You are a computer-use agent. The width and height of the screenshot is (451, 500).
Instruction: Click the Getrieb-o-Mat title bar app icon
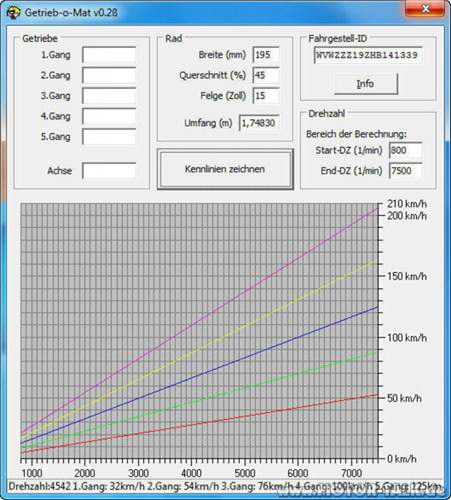coord(13,13)
